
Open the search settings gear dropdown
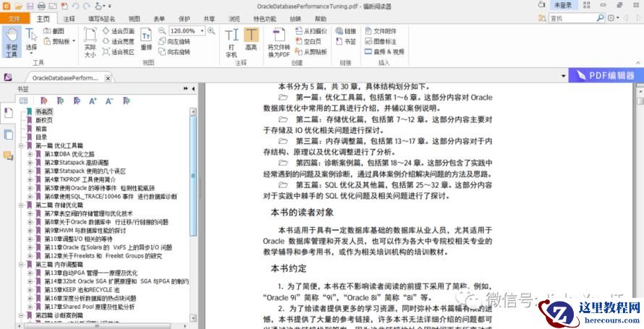click(613, 18)
